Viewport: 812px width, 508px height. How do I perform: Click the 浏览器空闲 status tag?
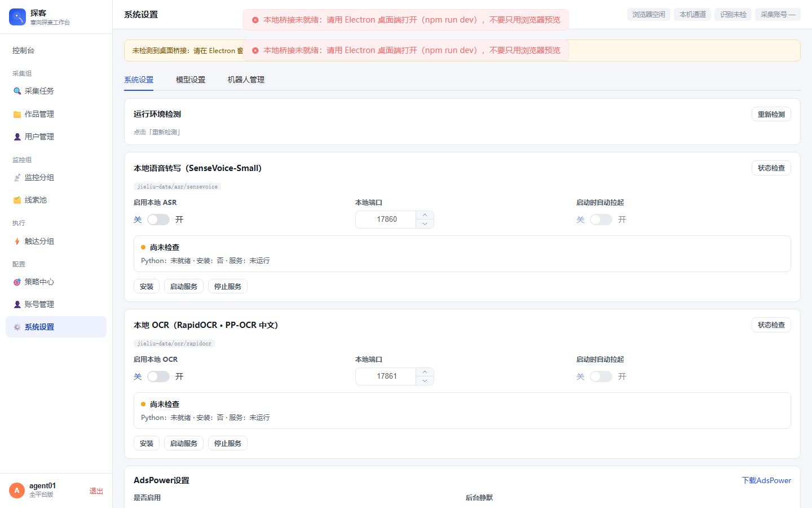click(648, 15)
